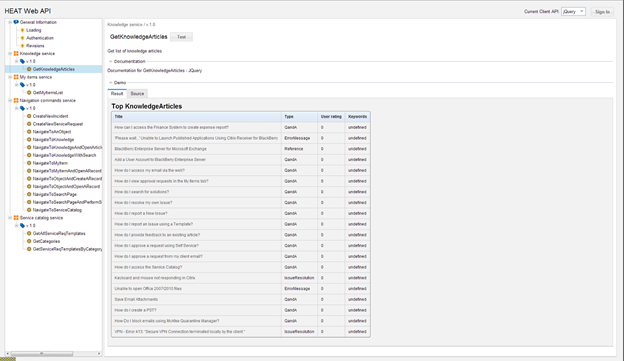Open the Current Client API jQuery dropdown
624x361 pixels.
[573, 12]
